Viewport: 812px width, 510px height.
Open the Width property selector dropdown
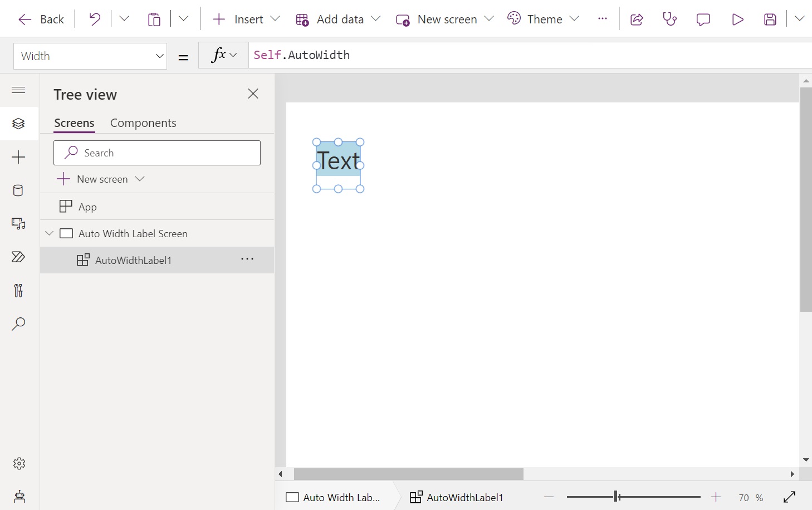pos(159,56)
